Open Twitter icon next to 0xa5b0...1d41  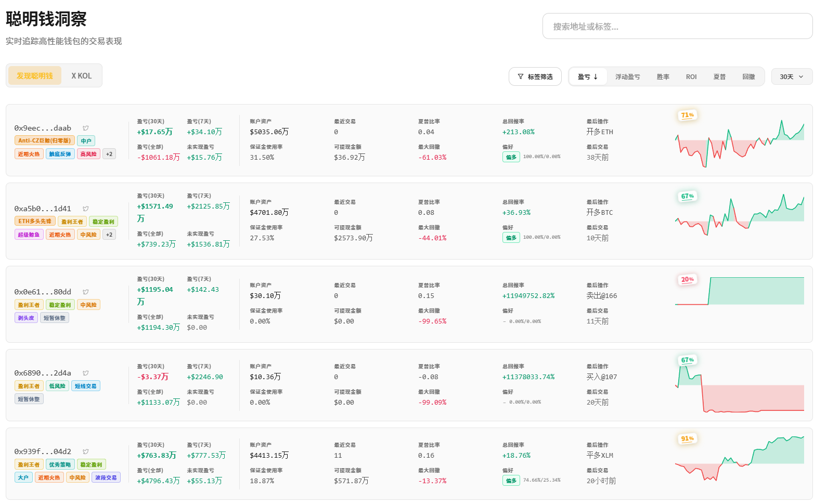pyautogui.click(x=86, y=209)
